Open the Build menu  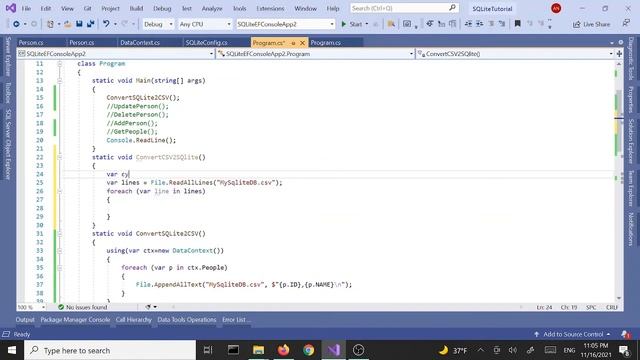point(136,8)
